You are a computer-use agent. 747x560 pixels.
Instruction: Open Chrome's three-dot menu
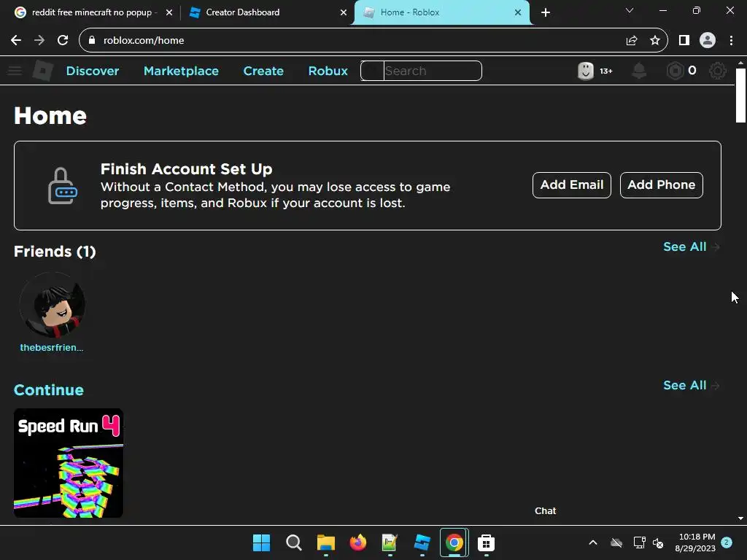pyautogui.click(x=731, y=41)
